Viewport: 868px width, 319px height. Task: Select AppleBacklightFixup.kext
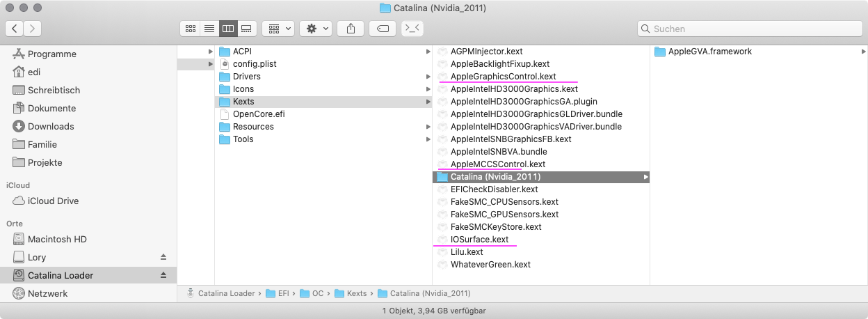(500, 64)
